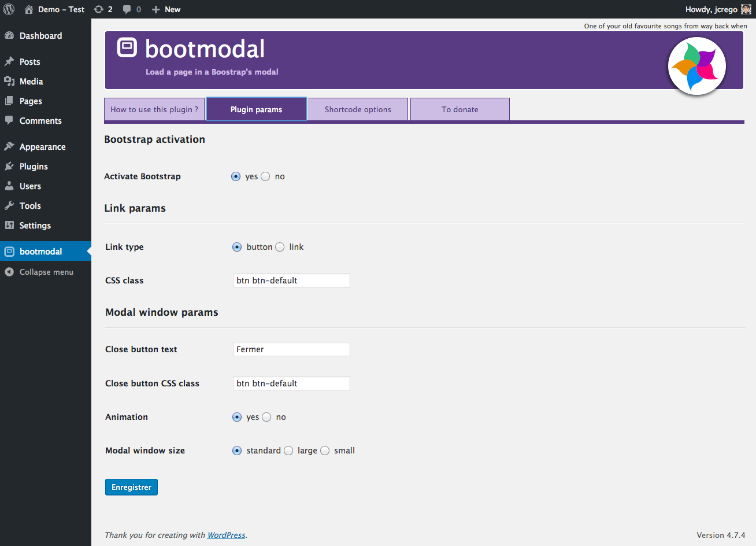The width and height of the screenshot is (756, 546).
Task: Select no for Animation
Action: point(266,417)
